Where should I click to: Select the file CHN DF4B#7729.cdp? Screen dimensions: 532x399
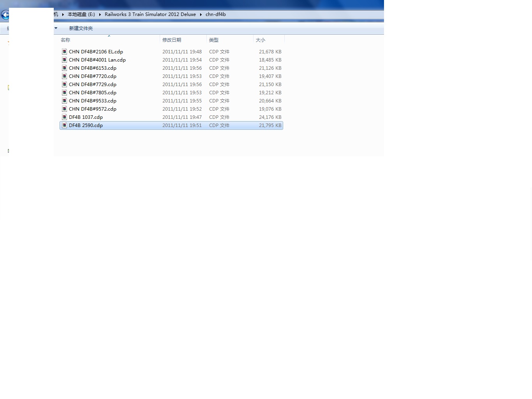click(92, 84)
